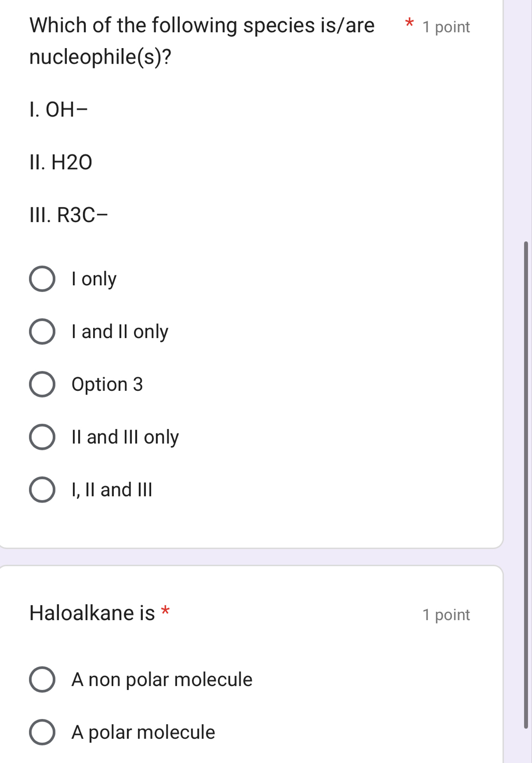532x763 pixels.
Task: Pick the radio circle beside "Option 3"
Action: (42, 385)
